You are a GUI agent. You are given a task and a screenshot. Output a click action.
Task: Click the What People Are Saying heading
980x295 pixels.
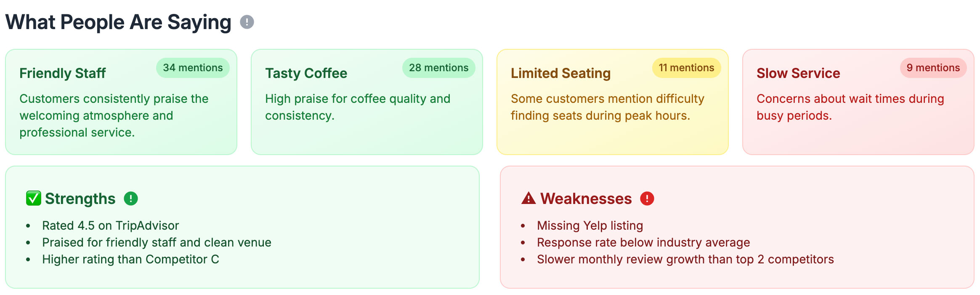pos(118,22)
